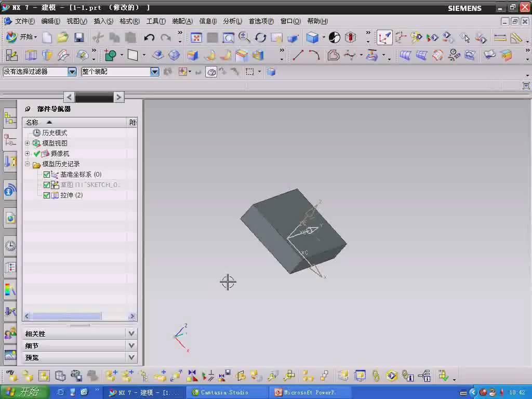The height and width of the screenshot is (399, 532).
Task: Click full-screen toggle icon at right edge
Action: tap(526, 86)
